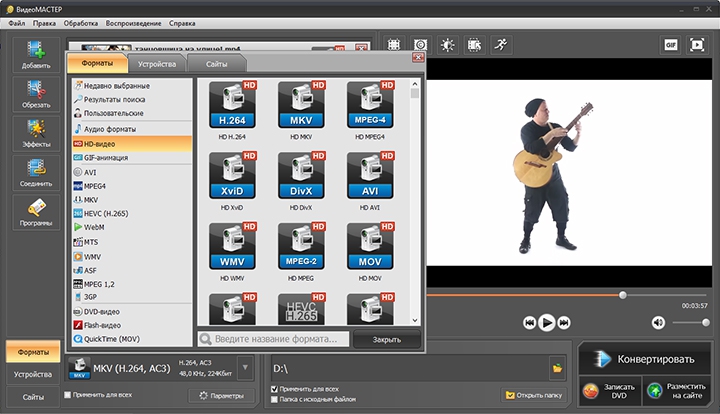This screenshot has height=414, width=720.
Task: Enable Папка с исходным файлом checkbox
Action: click(274, 399)
